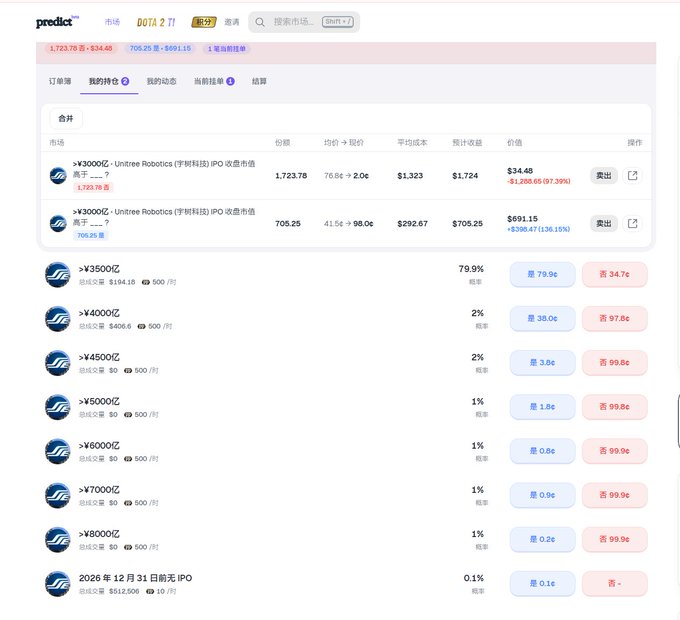Click the 1,723.78 否 position tag

coord(93,187)
